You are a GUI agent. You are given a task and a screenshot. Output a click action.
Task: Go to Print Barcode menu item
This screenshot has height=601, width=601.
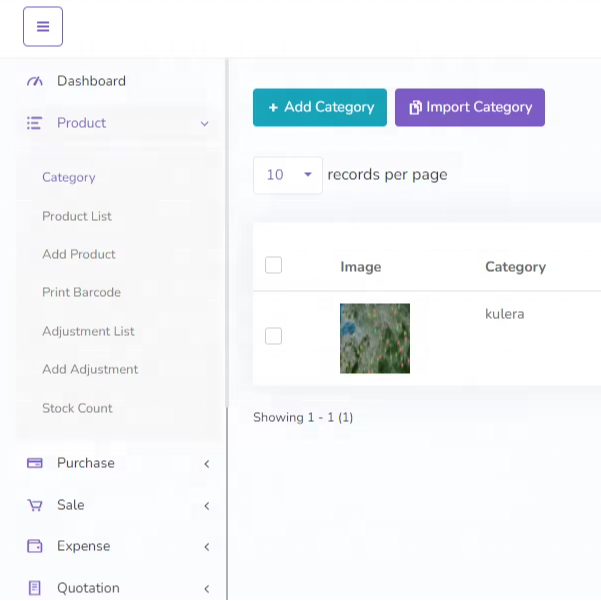click(x=81, y=292)
